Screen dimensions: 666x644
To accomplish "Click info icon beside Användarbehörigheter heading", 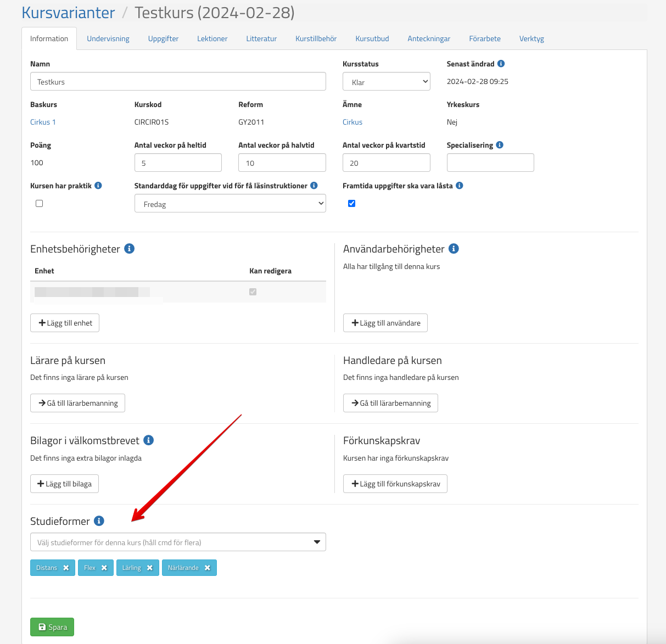I will tap(454, 249).
